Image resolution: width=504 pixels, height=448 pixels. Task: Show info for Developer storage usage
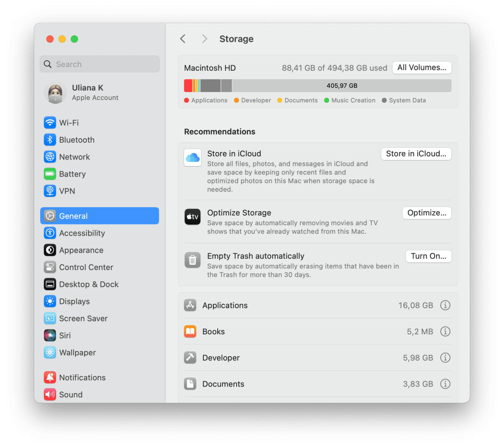tap(445, 357)
